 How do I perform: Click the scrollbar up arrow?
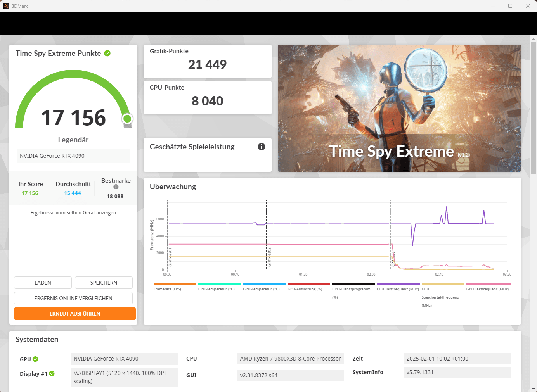[x=534, y=39]
